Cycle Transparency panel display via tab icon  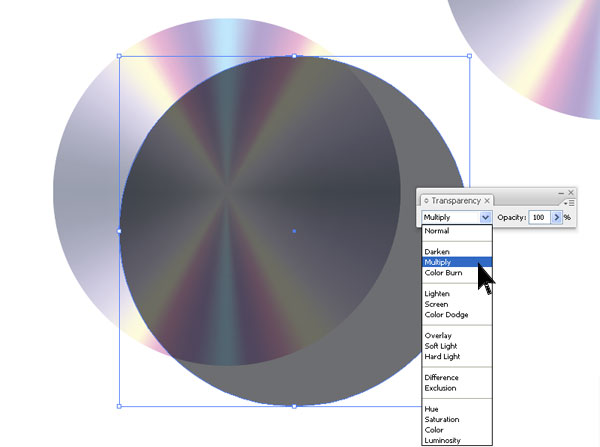[426, 201]
